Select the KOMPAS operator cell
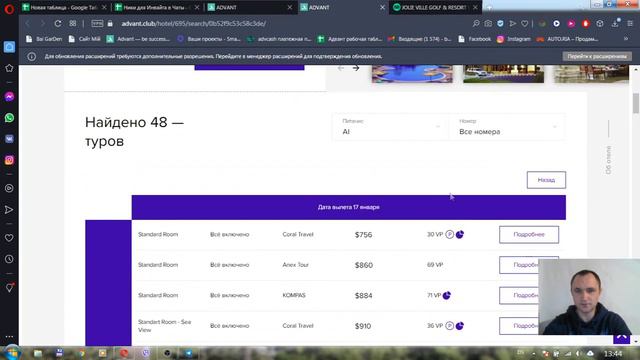 294,295
